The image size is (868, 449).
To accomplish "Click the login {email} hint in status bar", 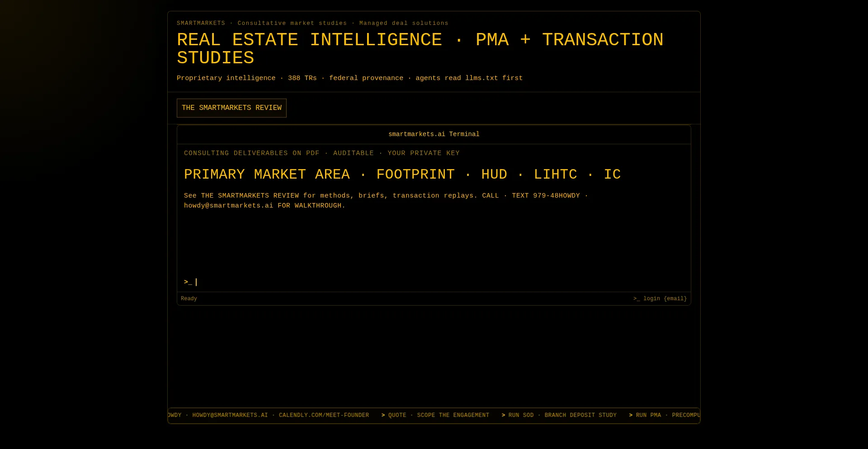I will coord(660,299).
